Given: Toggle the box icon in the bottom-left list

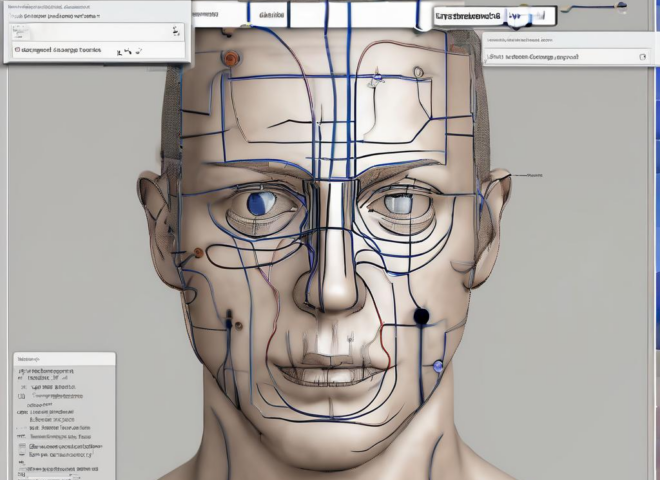Looking at the screenshot, I should click(x=23, y=395).
